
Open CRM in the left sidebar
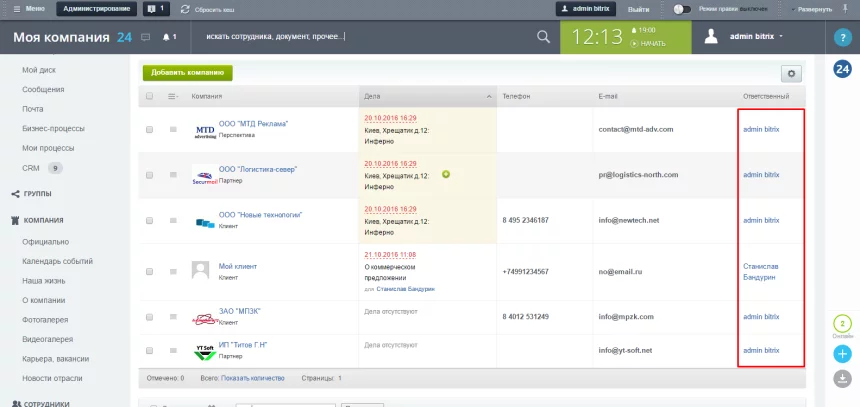[30, 168]
